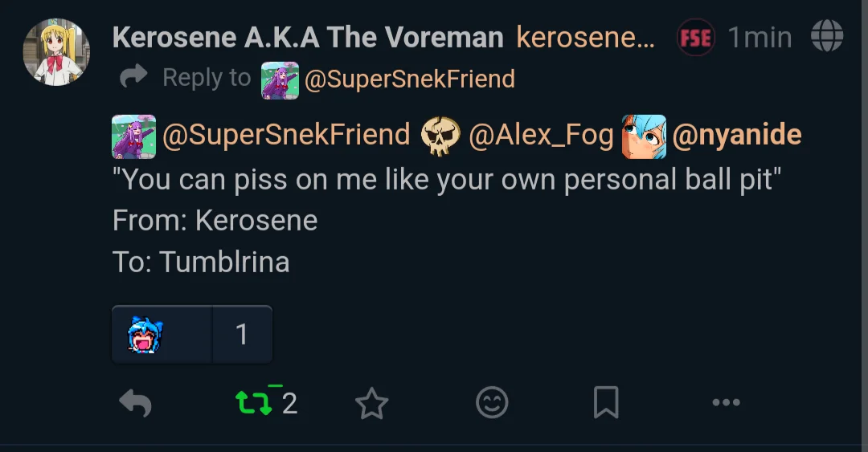Click SuperSnekFriend's avatar in post body

pos(133,136)
